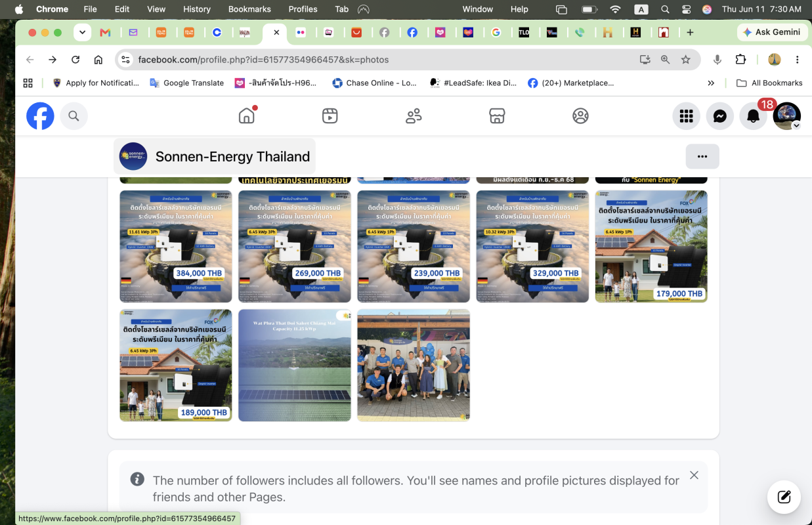Open macOS Spotlight search icon
The height and width of the screenshot is (525, 812).
click(665, 9)
